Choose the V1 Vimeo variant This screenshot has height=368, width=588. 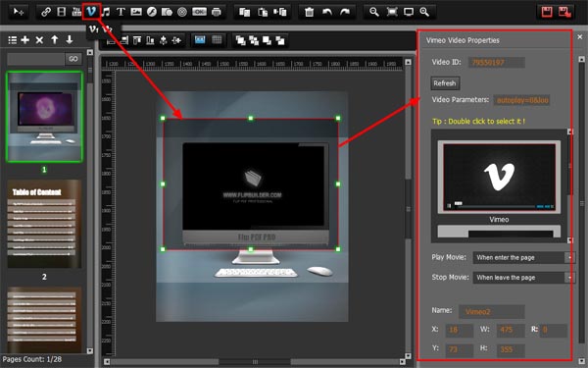(x=94, y=29)
